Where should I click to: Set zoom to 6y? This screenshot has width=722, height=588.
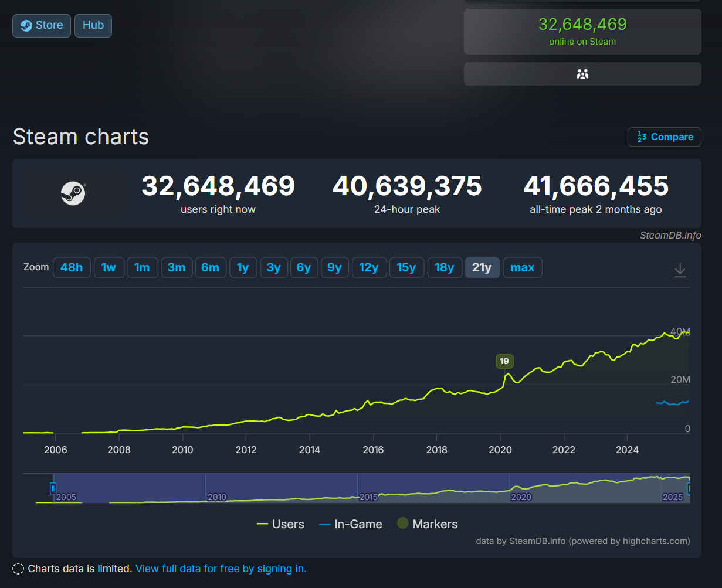(304, 267)
